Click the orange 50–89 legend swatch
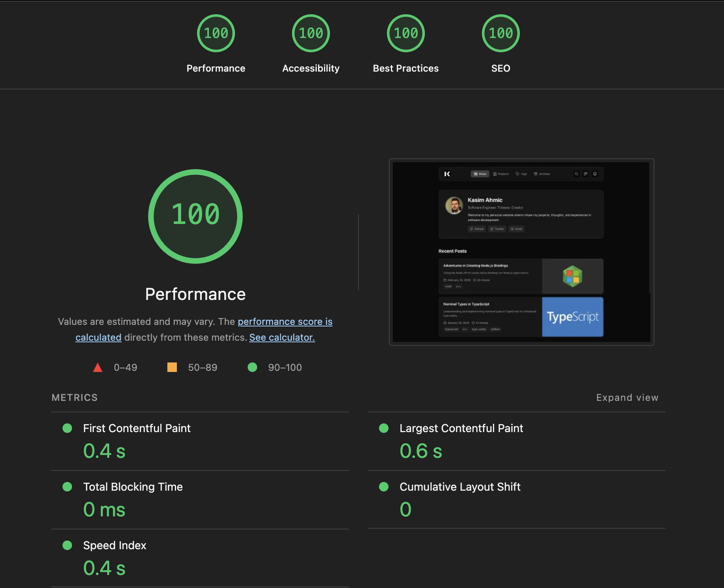Image resolution: width=724 pixels, height=588 pixels. click(x=172, y=367)
